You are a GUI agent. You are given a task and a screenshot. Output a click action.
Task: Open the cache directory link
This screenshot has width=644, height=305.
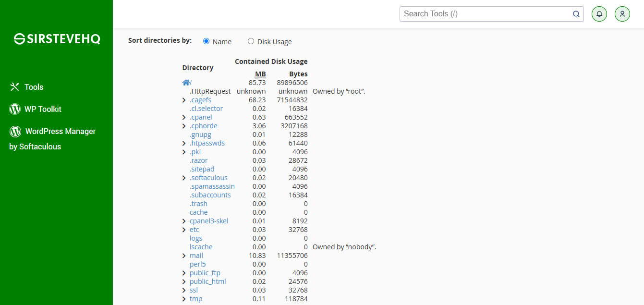pyautogui.click(x=199, y=212)
